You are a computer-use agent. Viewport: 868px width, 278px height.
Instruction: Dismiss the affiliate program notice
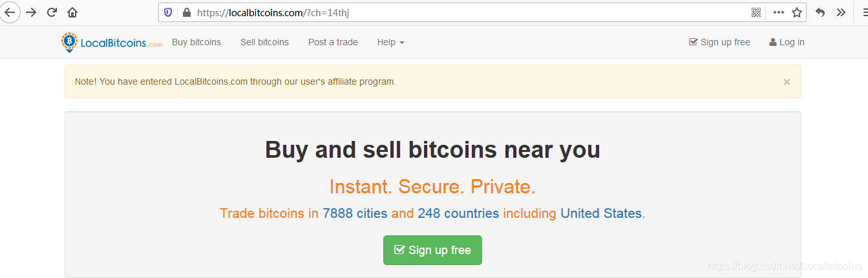point(787,81)
